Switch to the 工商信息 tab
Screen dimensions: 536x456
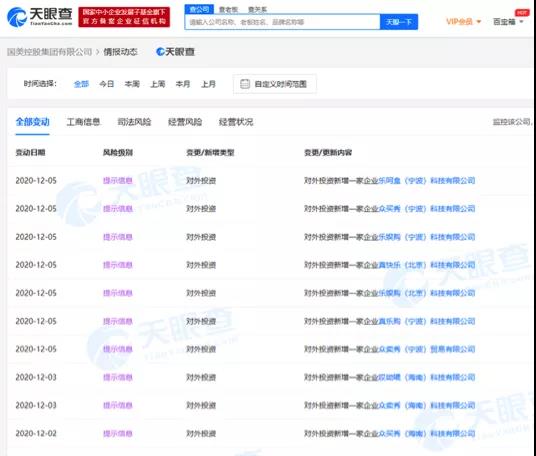83,122
